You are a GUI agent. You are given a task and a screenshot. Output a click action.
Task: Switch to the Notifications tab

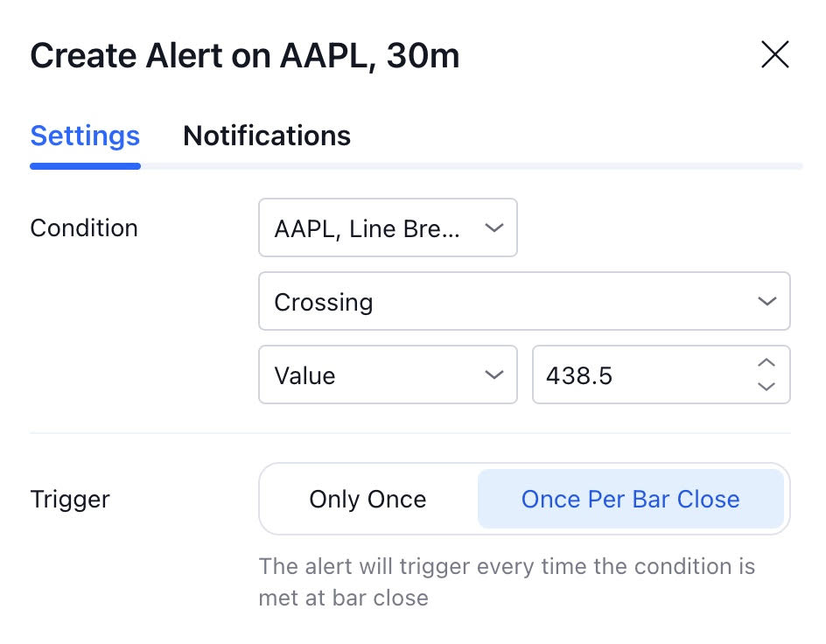[x=267, y=136]
